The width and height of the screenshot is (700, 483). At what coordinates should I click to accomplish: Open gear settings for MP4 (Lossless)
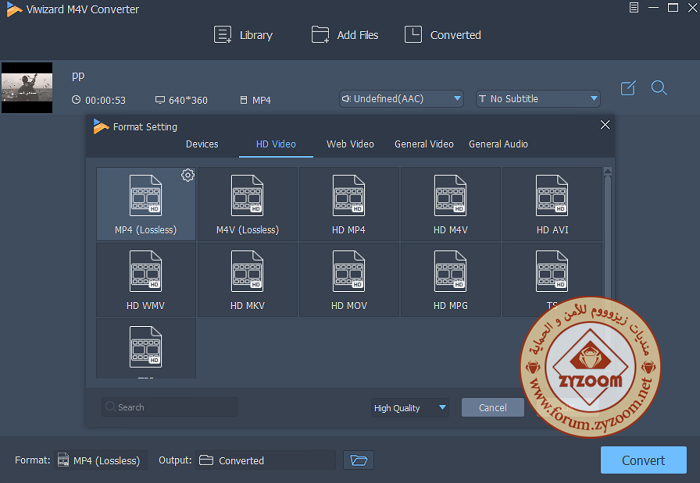click(188, 175)
